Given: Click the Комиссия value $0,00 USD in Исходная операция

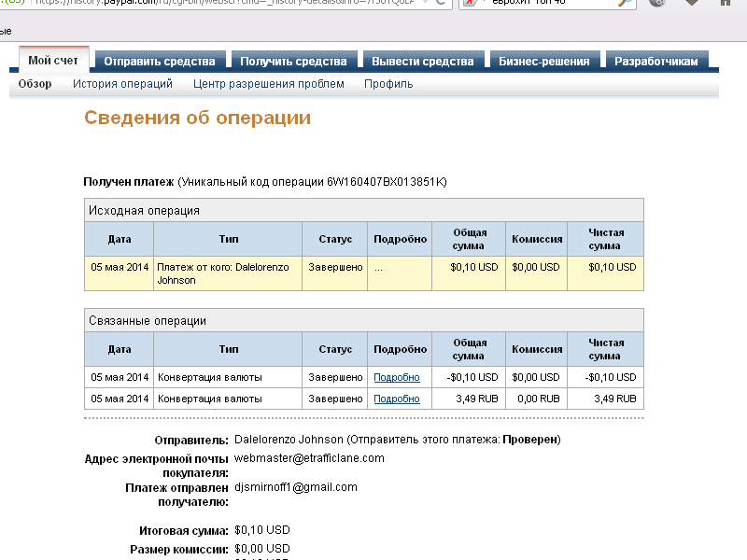Looking at the screenshot, I should 535,267.
